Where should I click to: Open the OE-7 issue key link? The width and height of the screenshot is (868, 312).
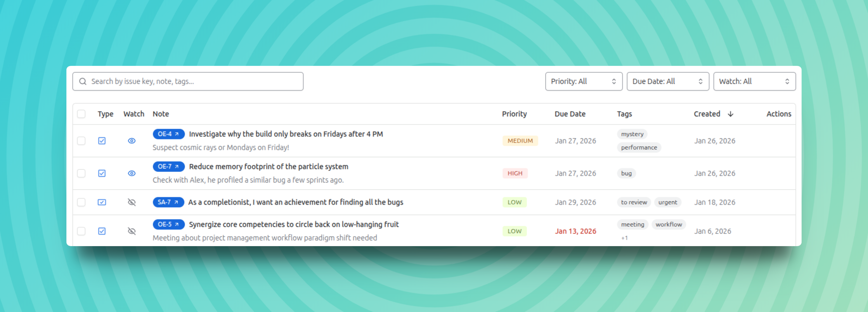click(168, 167)
